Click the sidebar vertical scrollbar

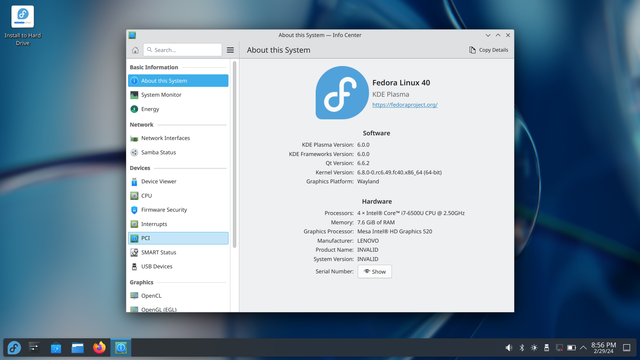(234, 154)
